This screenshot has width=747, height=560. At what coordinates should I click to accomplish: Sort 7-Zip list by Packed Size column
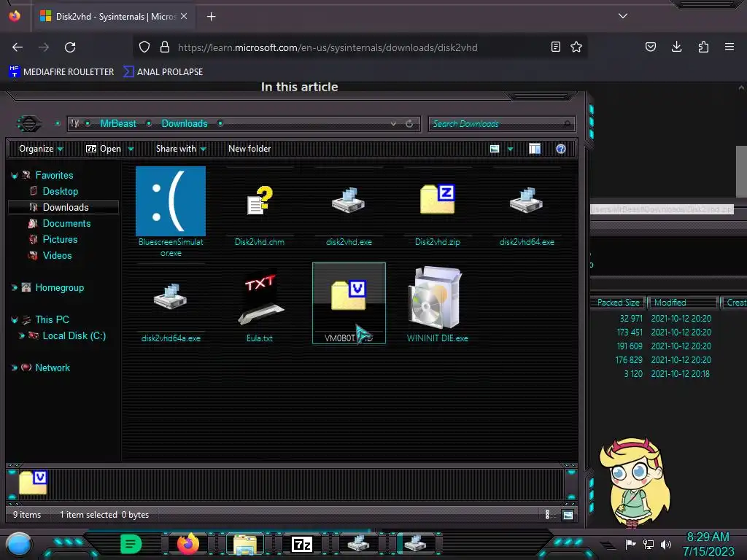point(619,303)
